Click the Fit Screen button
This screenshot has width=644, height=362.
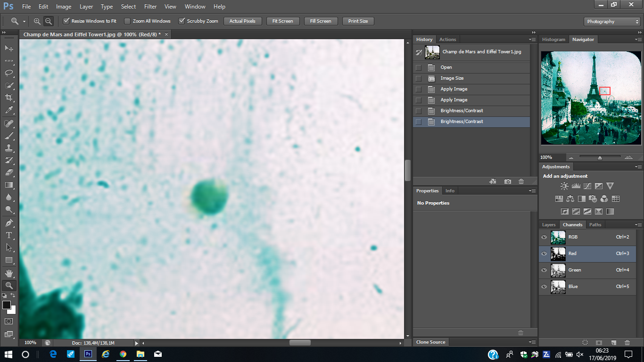(282, 21)
